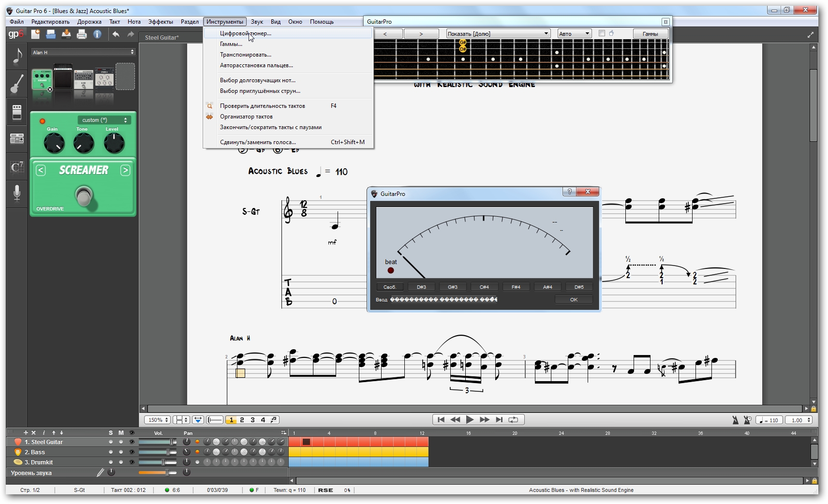This screenshot has width=828, height=504.
Task: Click the Steel Guitar* document tab
Action: point(162,38)
